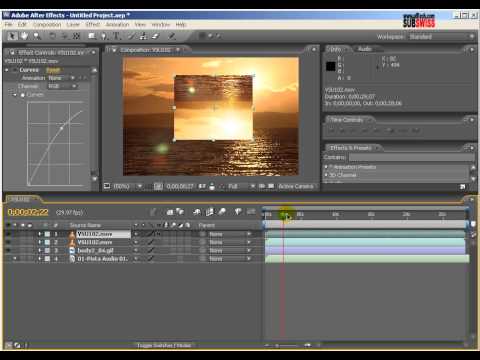Open the Animation menu
Viewport: 480px width, 360px height.
pyautogui.click(x=117, y=25)
